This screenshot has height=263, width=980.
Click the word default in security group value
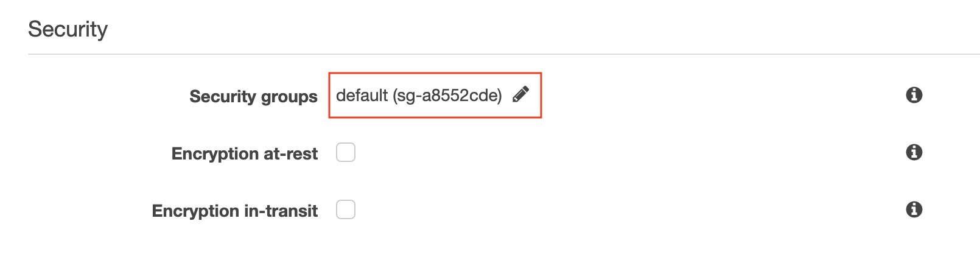tap(362, 96)
